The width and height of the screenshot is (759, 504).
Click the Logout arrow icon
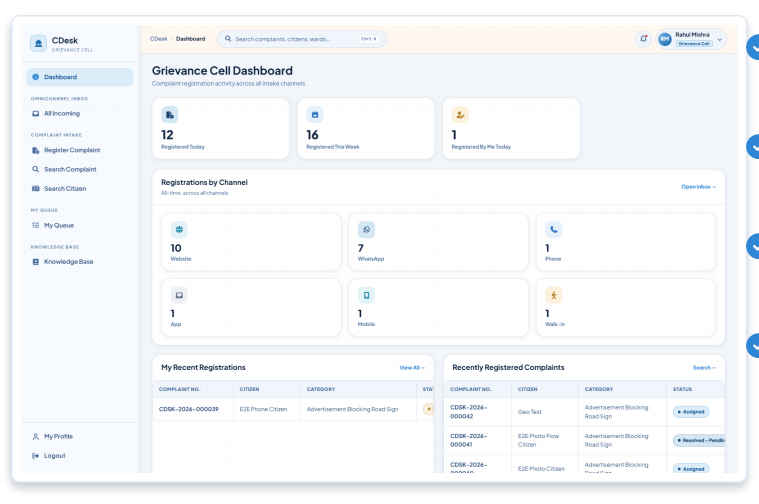pyautogui.click(x=35, y=456)
